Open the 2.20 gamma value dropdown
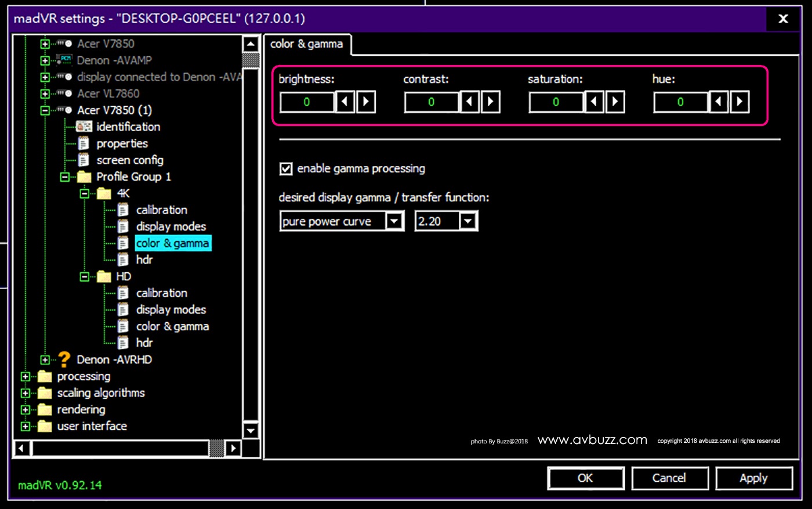Screen dimensions: 812x509 click(467, 221)
